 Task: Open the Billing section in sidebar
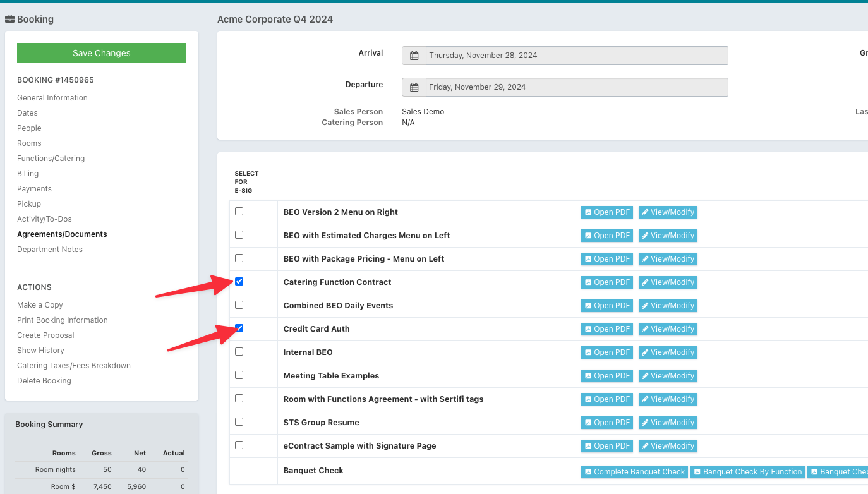(x=28, y=174)
